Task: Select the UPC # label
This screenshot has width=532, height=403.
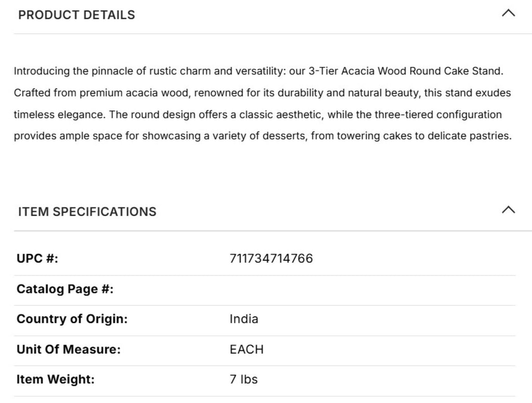Action: click(x=37, y=259)
